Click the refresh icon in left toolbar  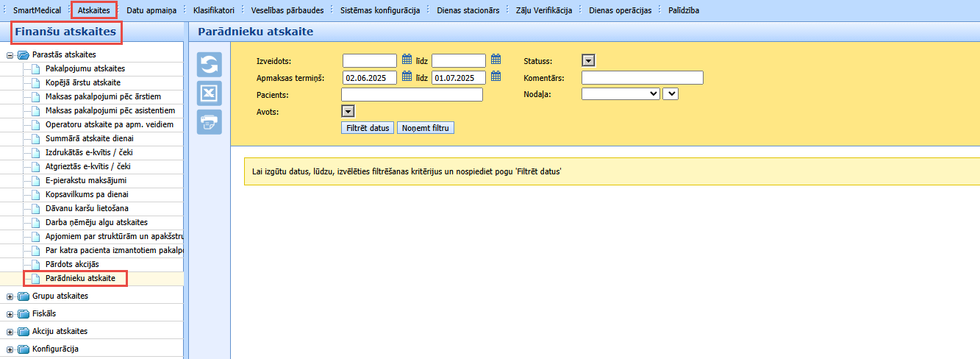[210, 65]
